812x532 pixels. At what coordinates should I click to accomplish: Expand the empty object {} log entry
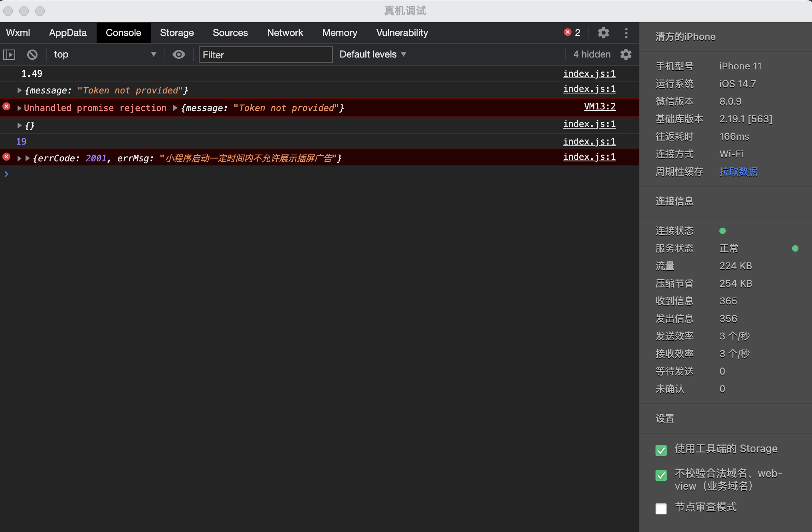pos(19,125)
